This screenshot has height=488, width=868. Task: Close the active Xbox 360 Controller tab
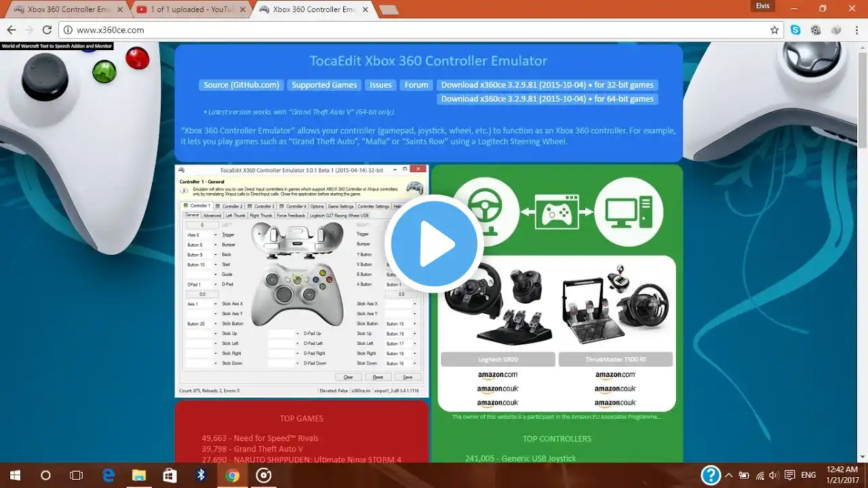click(364, 9)
